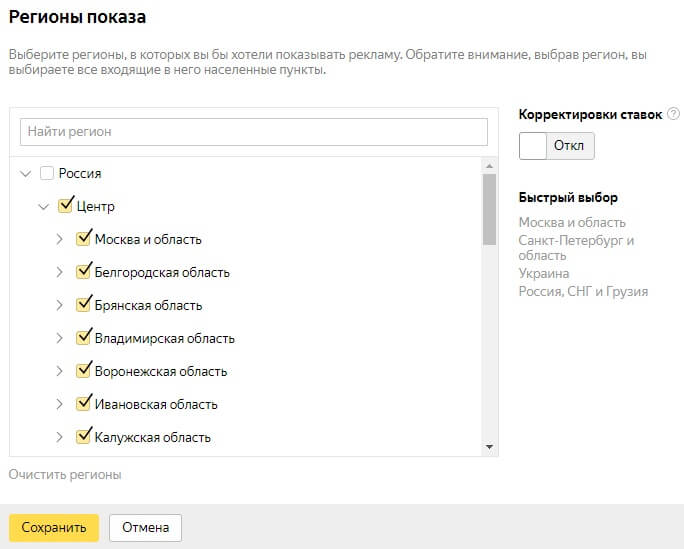This screenshot has width=684, height=549.
Task: Expand Брянская область node
Action: coord(60,305)
